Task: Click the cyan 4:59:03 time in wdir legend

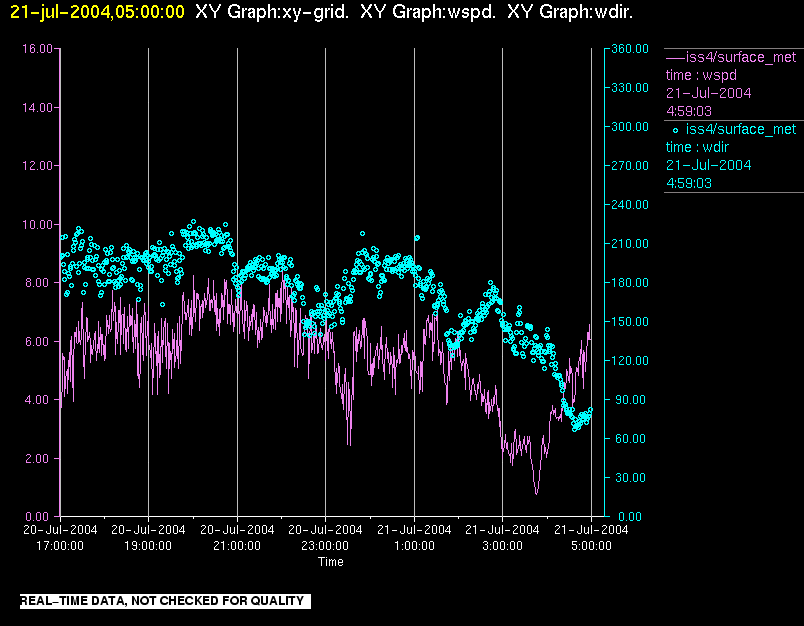Action: [689, 183]
